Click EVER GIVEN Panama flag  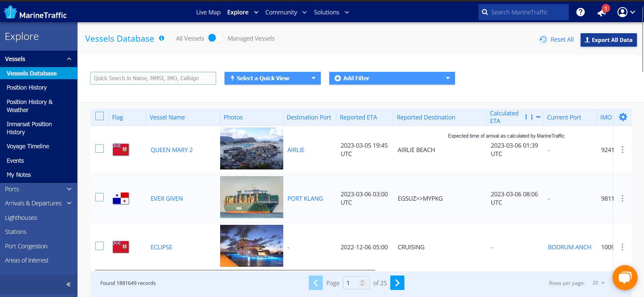121,198
